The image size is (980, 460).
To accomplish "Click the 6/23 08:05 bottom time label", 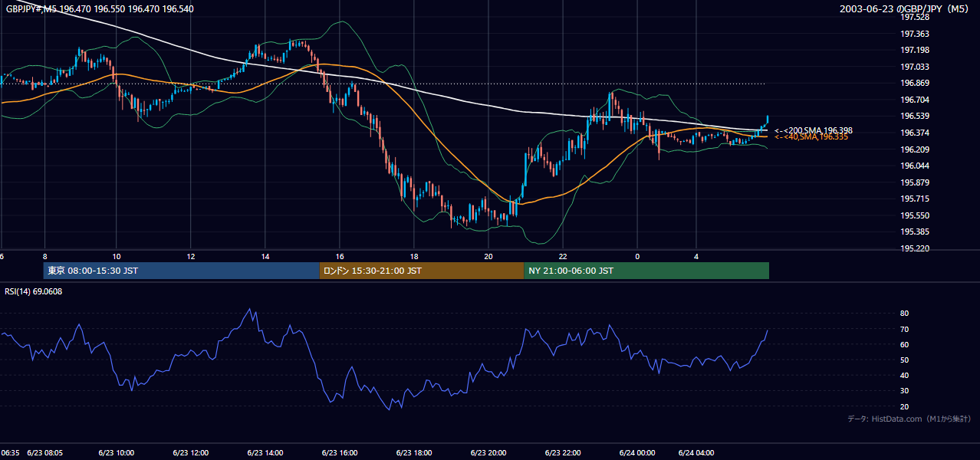I will [44, 452].
